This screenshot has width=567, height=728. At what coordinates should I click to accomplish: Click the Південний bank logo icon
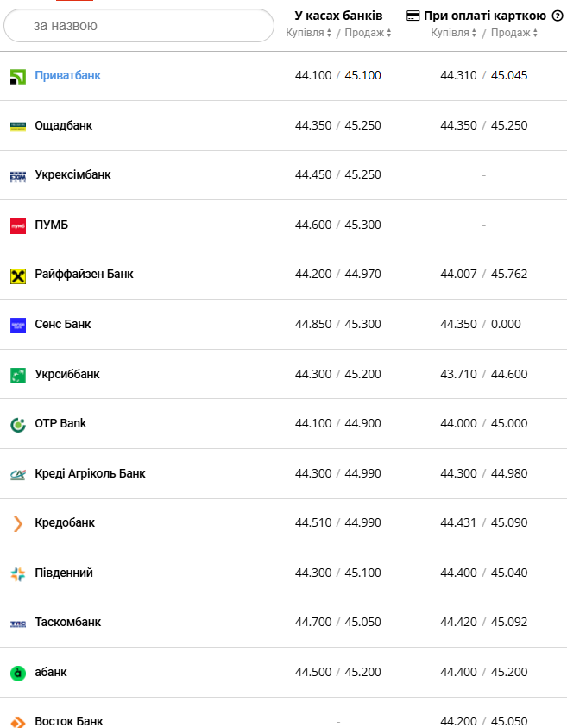tap(18, 574)
